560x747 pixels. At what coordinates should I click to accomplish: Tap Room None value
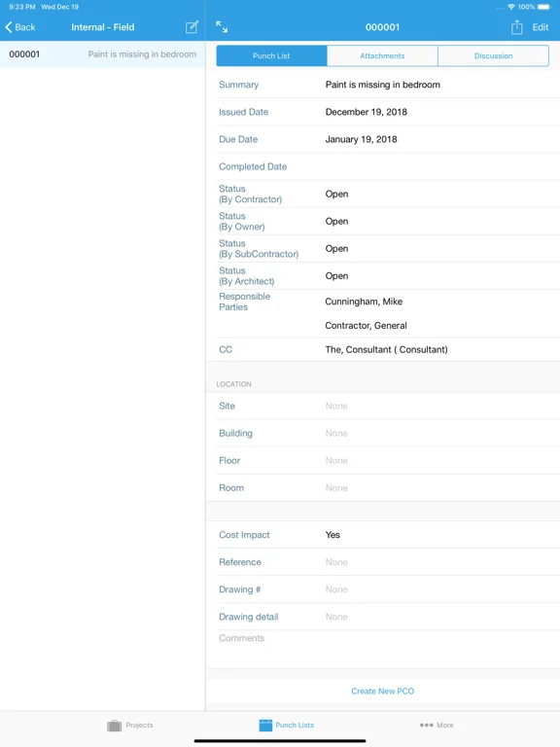336,488
